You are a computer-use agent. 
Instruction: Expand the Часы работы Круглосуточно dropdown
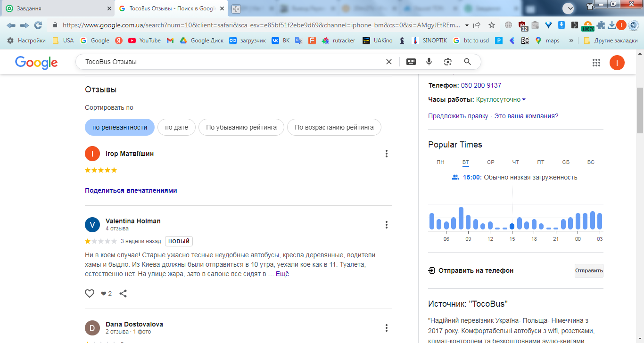click(501, 99)
